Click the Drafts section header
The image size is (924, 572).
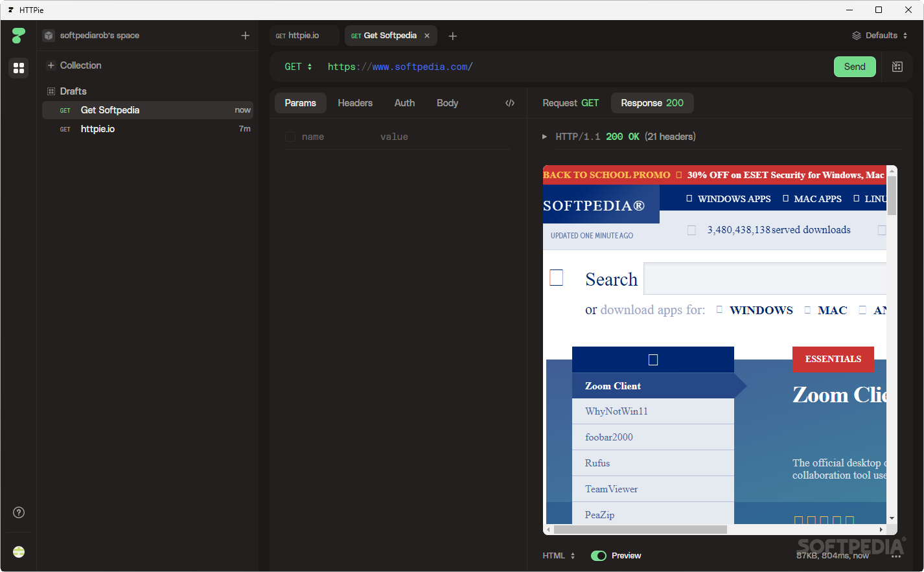click(x=73, y=91)
